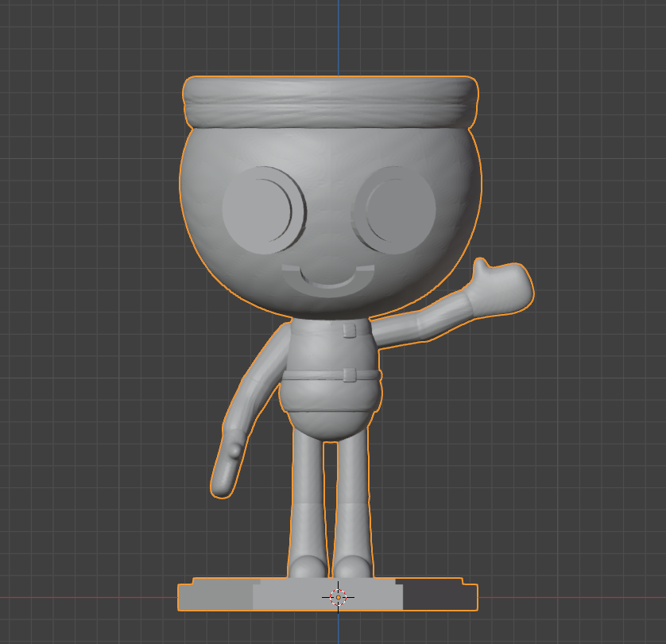Select the character's flat hat brim

pos(331,100)
